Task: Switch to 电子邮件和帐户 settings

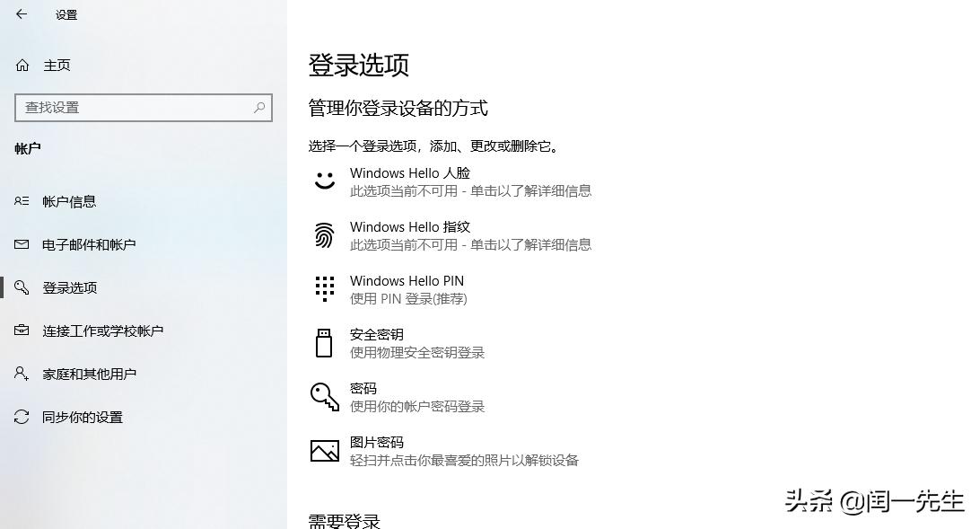Action: coord(90,244)
